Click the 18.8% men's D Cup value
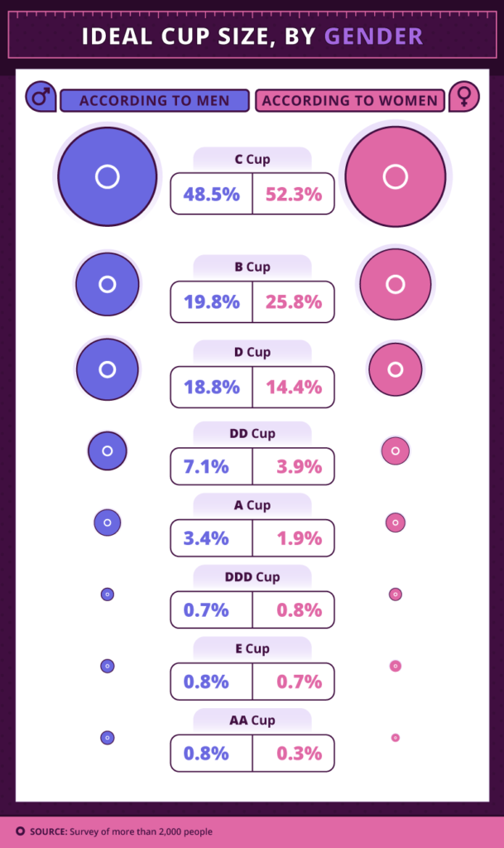Viewport: 504px width, 848px height. click(x=212, y=387)
